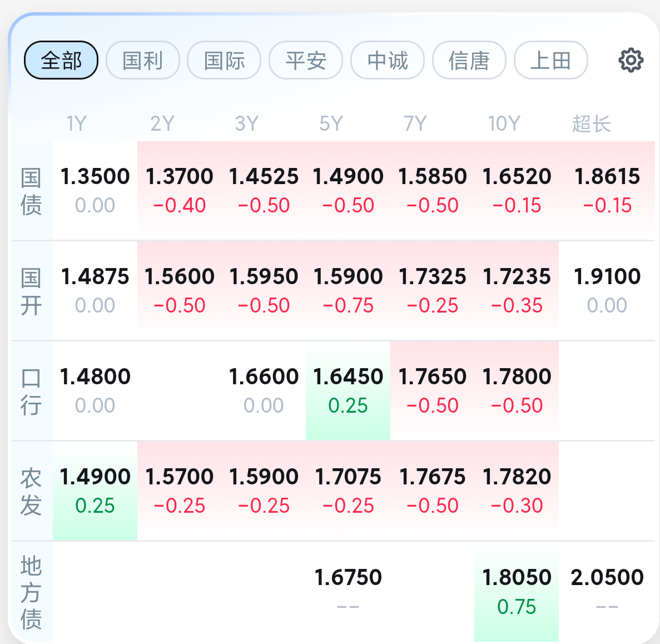Image resolution: width=660 pixels, height=644 pixels.
Task: Switch to the 国际 tab
Action: [224, 60]
